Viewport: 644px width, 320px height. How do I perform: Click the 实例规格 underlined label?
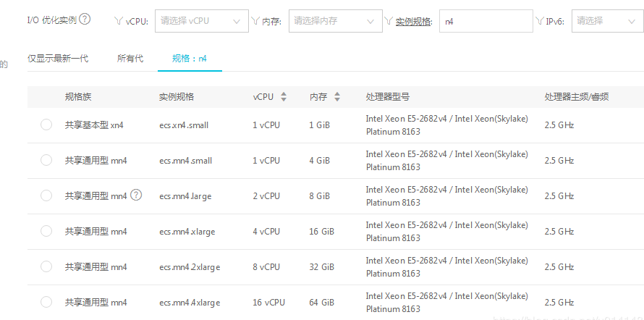pos(414,22)
